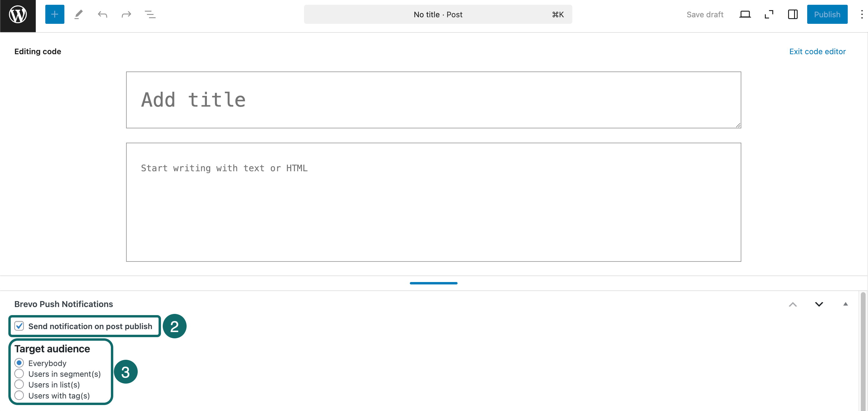Uncheck Send notification on post publish
The height and width of the screenshot is (411, 868).
coord(19,326)
